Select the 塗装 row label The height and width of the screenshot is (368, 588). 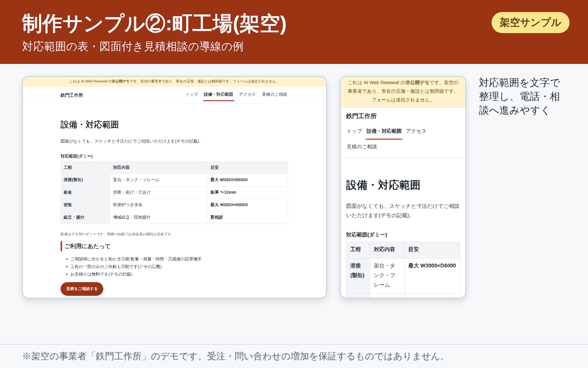tap(86, 205)
